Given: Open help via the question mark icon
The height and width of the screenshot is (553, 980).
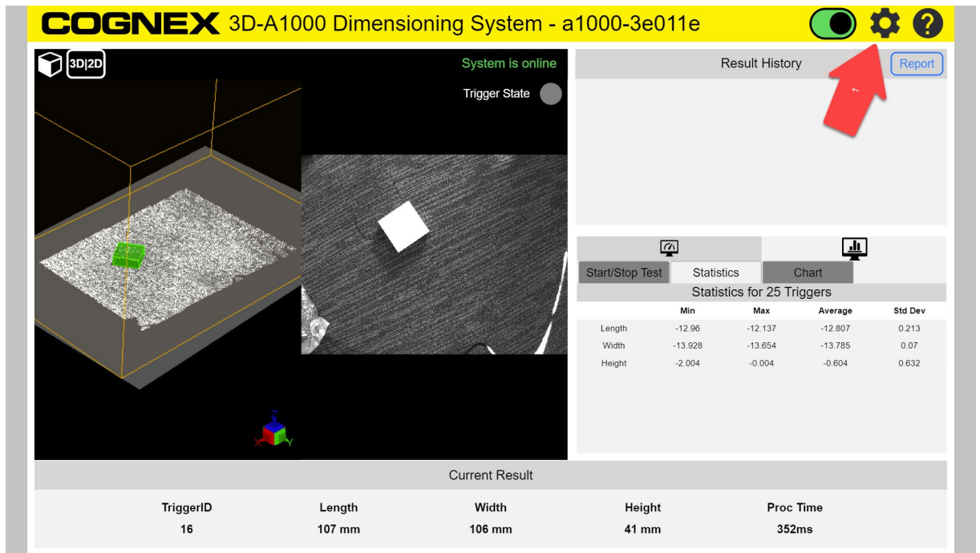Looking at the screenshot, I should point(927,25).
